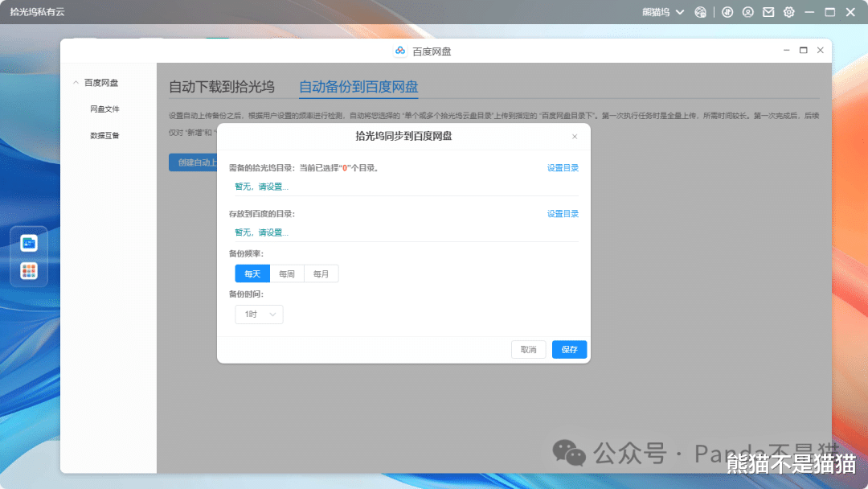Open the mail messages icon

click(x=768, y=12)
